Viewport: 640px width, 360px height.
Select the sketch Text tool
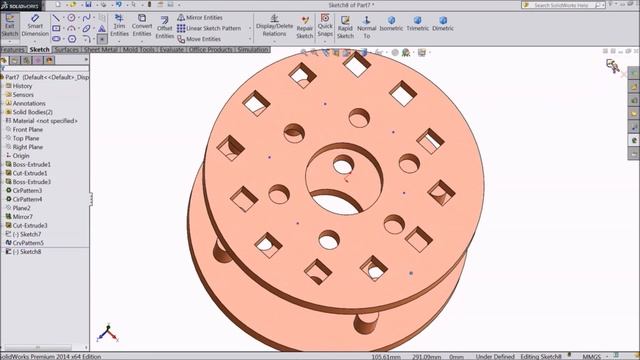(x=102, y=29)
